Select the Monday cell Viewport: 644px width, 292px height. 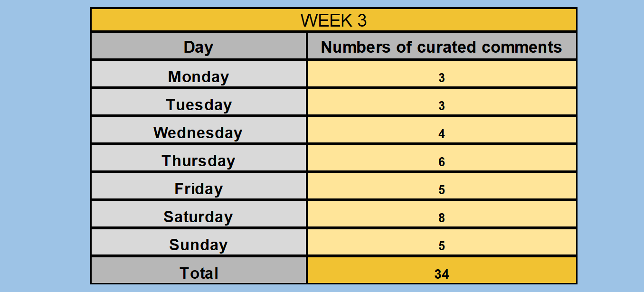coord(199,74)
